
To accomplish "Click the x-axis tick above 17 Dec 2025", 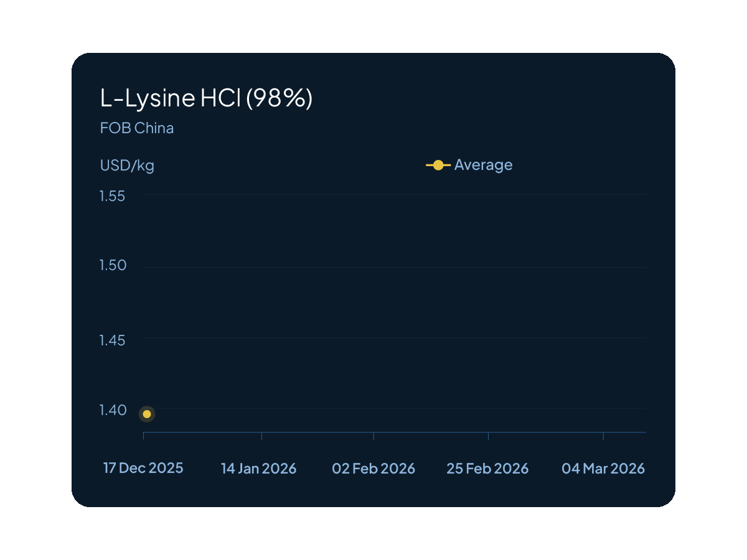I will (x=144, y=436).
